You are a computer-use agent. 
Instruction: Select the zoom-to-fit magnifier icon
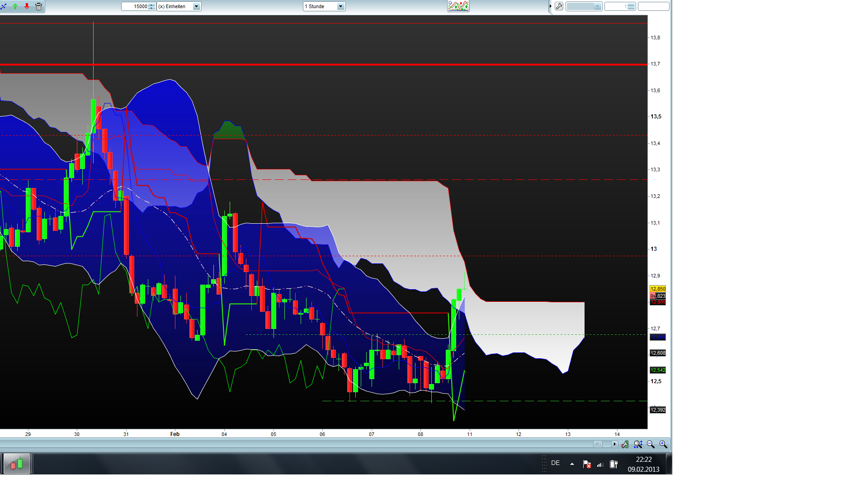[x=638, y=445]
